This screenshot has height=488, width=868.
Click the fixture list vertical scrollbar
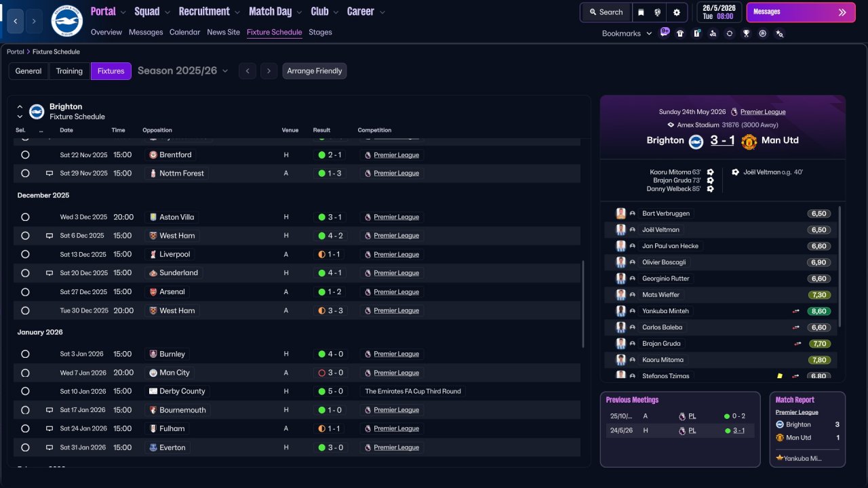(x=583, y=305)
